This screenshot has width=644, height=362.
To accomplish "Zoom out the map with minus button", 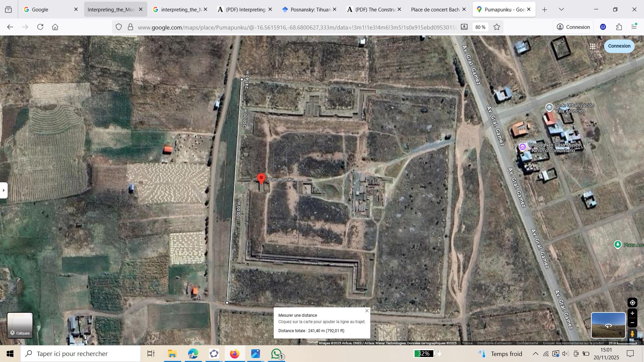I will (x=632, y=322).
